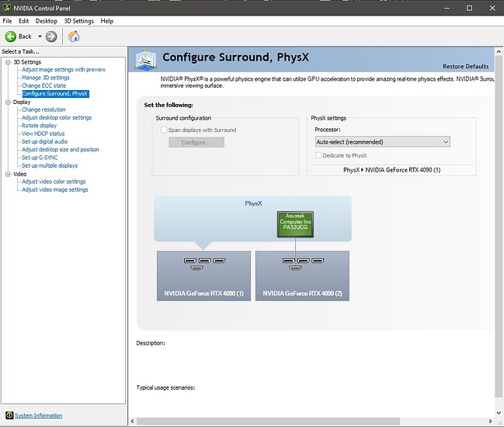Click the Forward arrow icon in toolbar
Image resolution: width=504 pixels, height=427 pixels.
click(51, 36)
